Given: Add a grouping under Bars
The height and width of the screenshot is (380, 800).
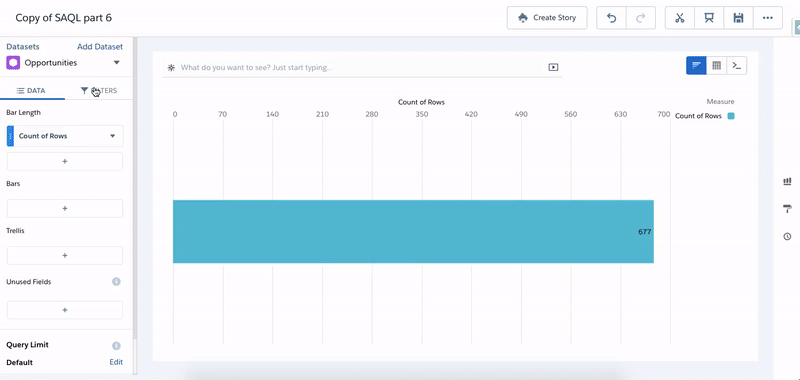Looking at the screenshot, I should [x=65, y=208].
